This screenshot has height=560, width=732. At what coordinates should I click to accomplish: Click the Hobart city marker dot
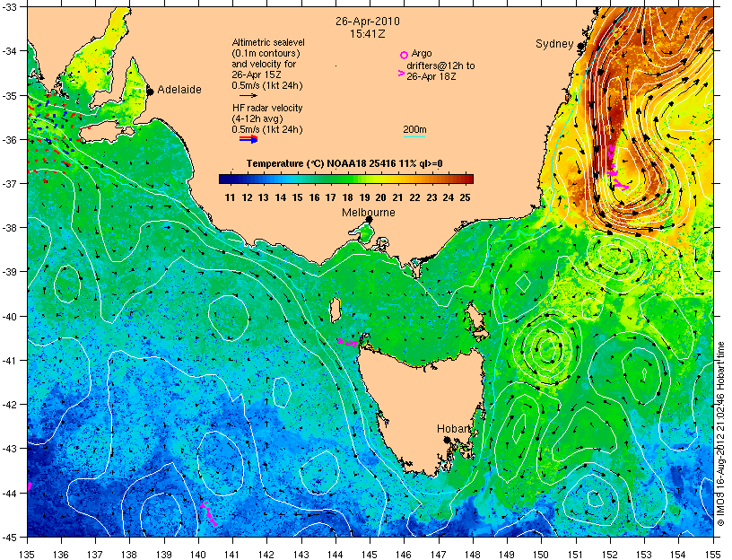point(447,440)
